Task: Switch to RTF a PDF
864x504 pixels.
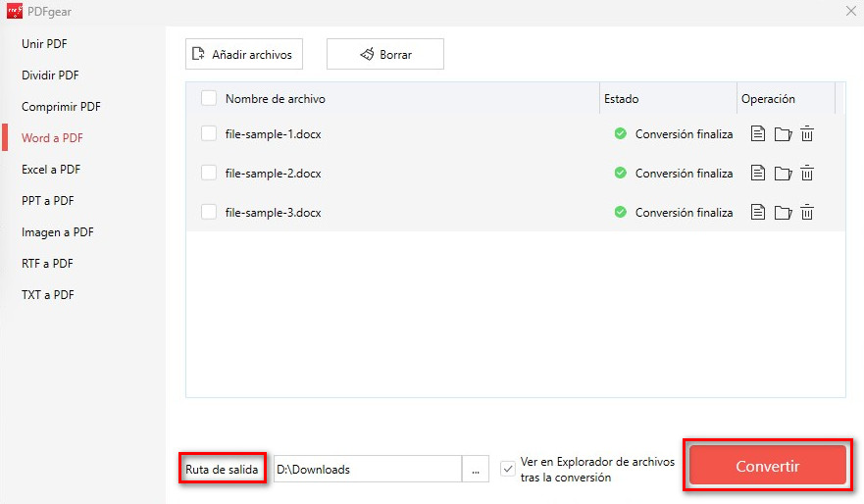Action: click(x=47, y=264)
